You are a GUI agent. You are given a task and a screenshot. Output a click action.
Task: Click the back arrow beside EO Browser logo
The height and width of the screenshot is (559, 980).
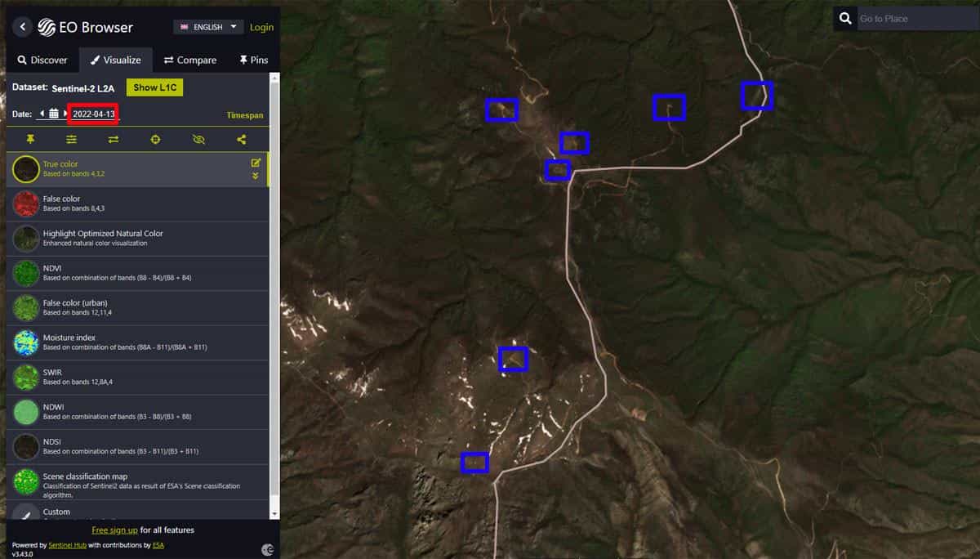[23, 27]
